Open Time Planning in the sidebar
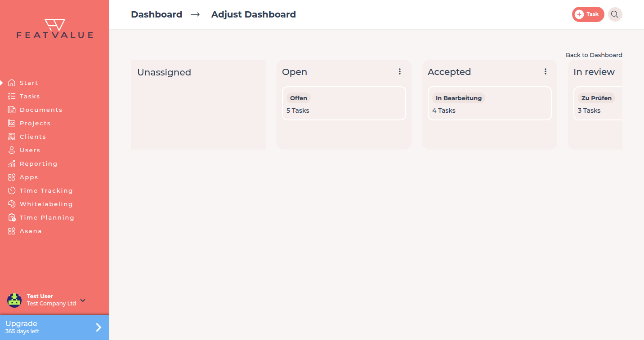Screen dimensions: 644x340 47,217
